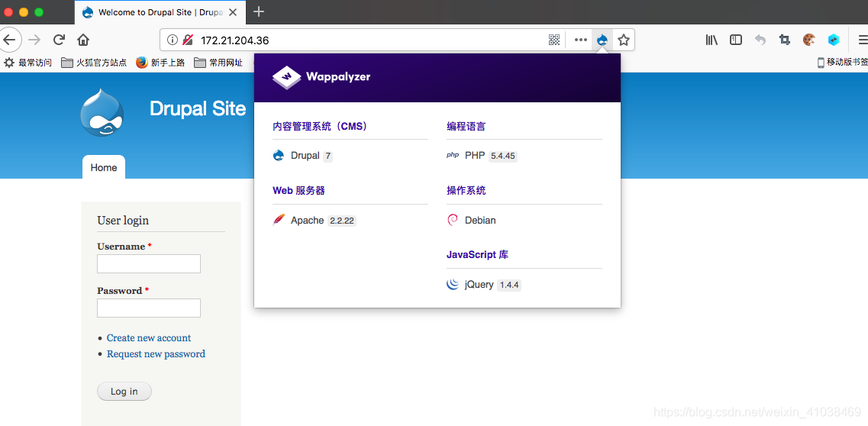Open the Library icon in toolbar

[712, 40]
